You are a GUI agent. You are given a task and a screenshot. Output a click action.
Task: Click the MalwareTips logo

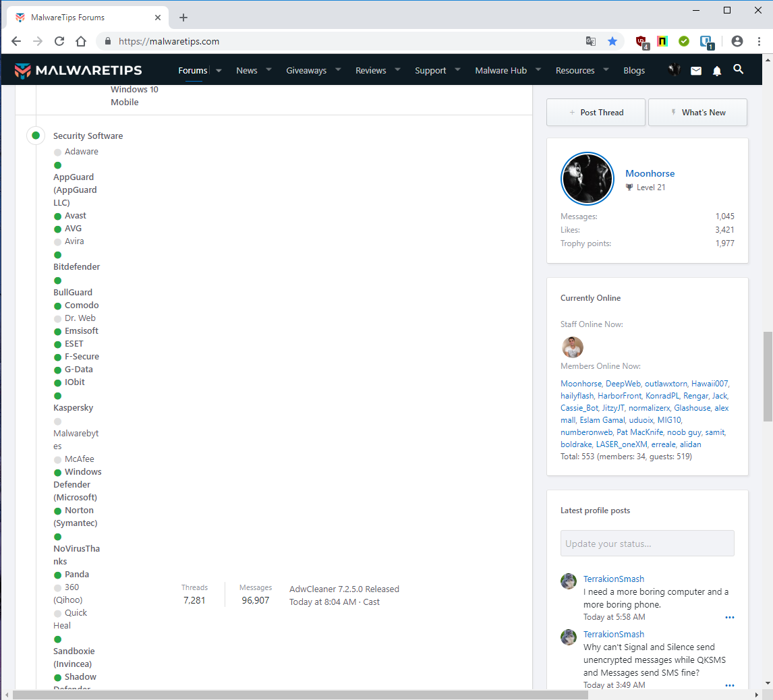coord(78,71)
